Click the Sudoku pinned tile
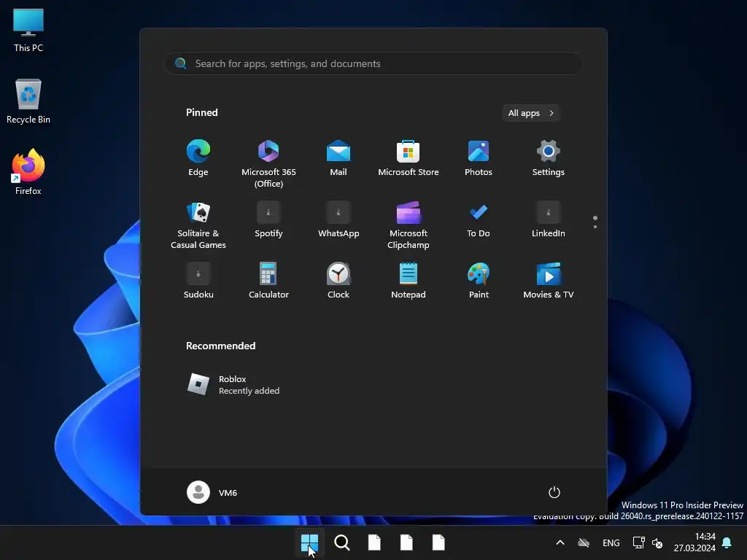This screenshot has height=560, width=747. tap(198, 281)
